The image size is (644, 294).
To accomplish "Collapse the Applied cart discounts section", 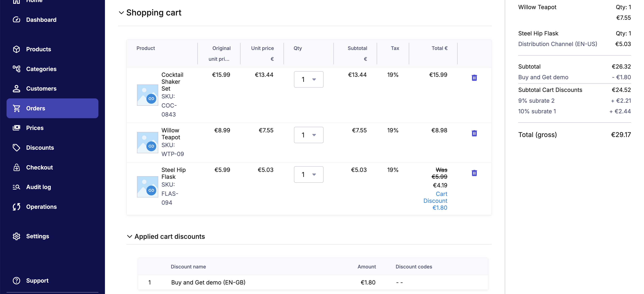I will [x=130, y=237].
